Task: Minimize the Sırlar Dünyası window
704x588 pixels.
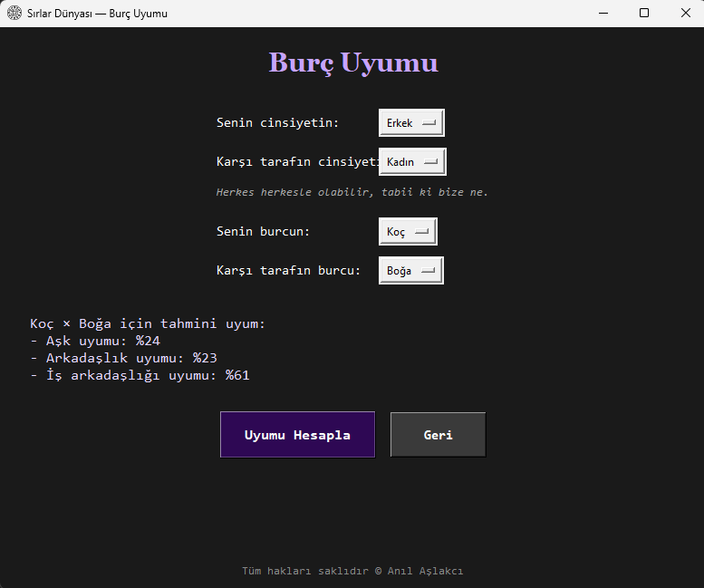Action: tap(603, 13)
